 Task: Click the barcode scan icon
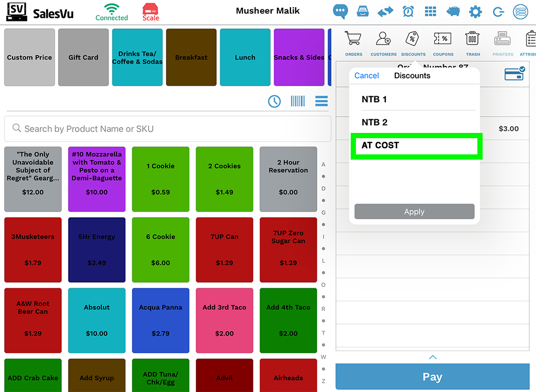click(x=298, y=101)
